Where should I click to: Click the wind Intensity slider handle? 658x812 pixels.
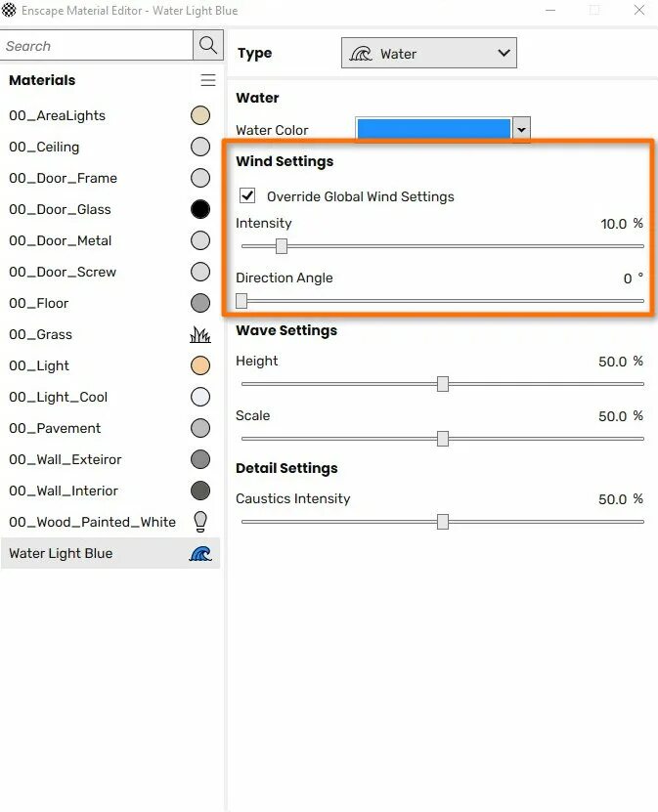[x=282, y=246]
